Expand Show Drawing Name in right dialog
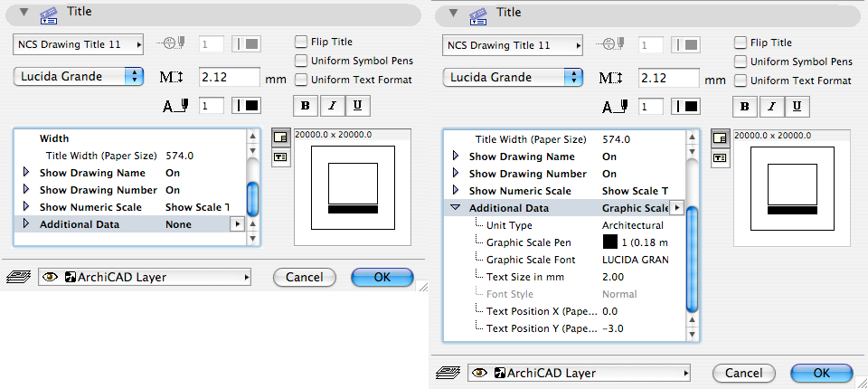 [x=456, y=157]
